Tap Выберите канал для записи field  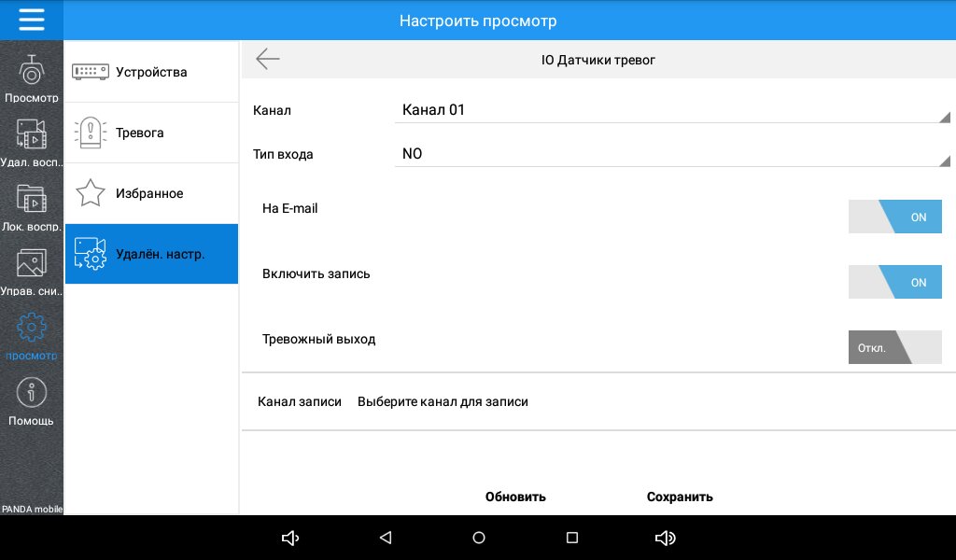click(443, 401)
